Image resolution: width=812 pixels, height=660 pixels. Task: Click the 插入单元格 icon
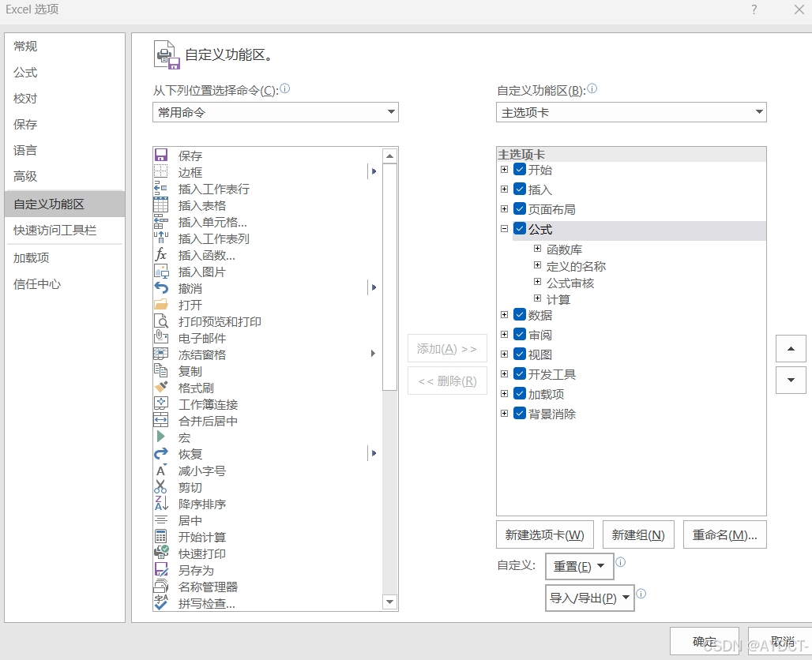click(x=161, y=221)
